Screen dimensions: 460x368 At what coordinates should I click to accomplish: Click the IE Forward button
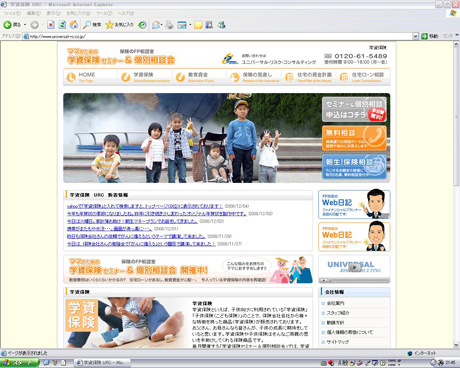(34, 25)
